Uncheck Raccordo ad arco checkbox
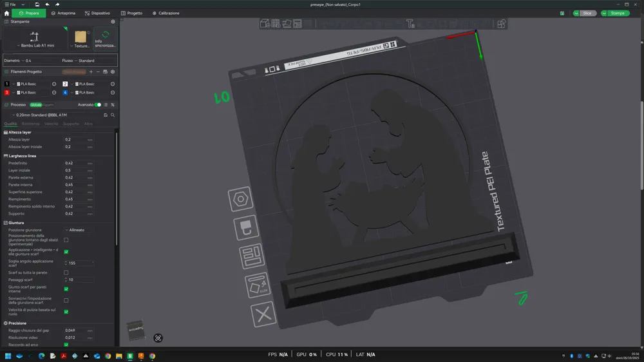The image size is (644, 362). [x=66, y=345]
